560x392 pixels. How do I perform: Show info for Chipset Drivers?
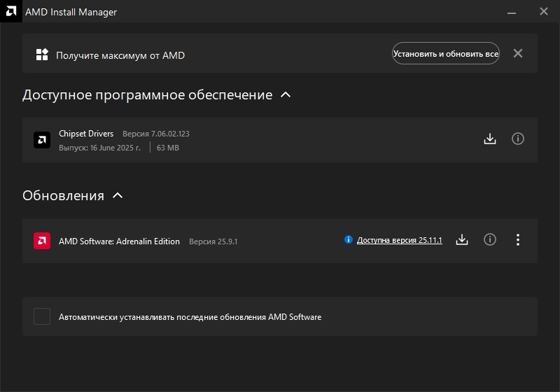pos(518,139)
